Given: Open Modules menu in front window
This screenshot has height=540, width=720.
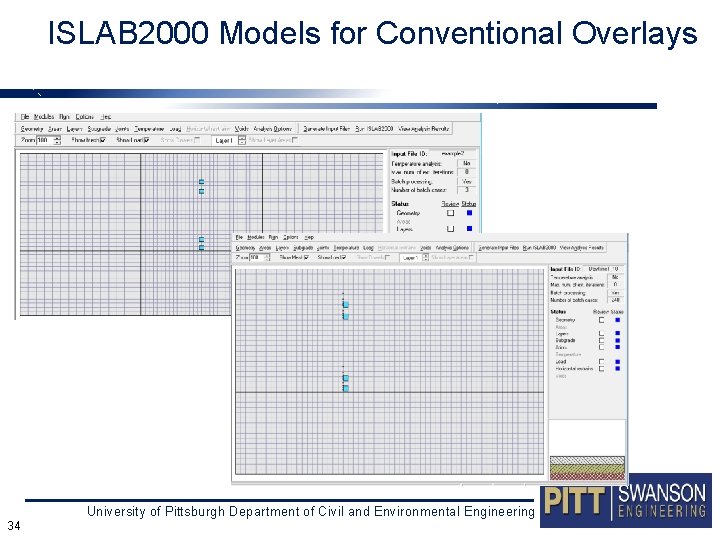Looking at the screenshot, I should 256,237.
